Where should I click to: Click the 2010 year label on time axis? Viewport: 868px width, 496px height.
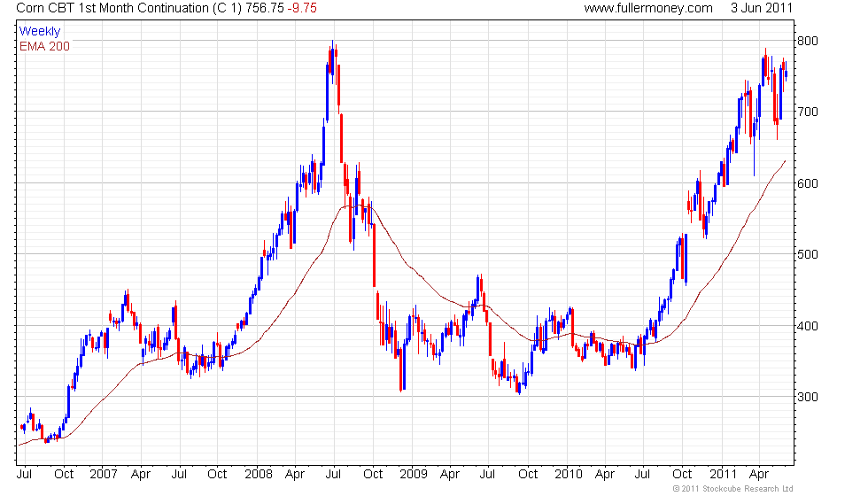tap(569, 474)
